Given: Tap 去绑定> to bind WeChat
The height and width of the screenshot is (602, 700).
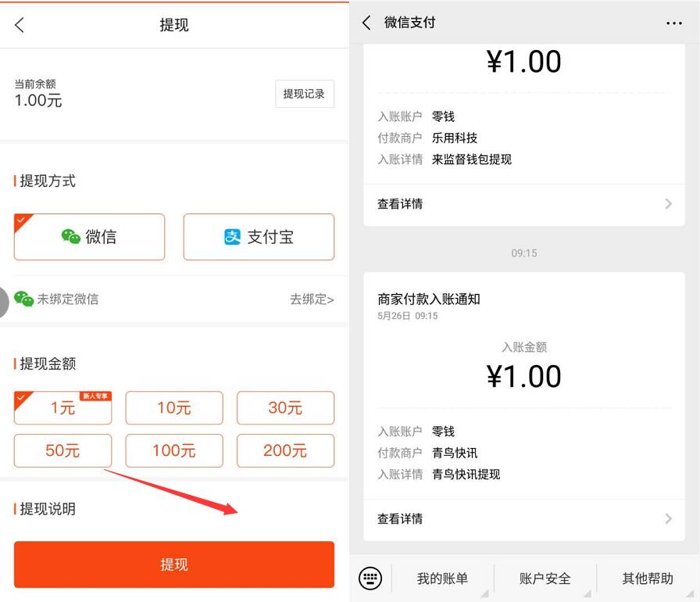Looking at the screenshot, I should (x=312, y=299).
